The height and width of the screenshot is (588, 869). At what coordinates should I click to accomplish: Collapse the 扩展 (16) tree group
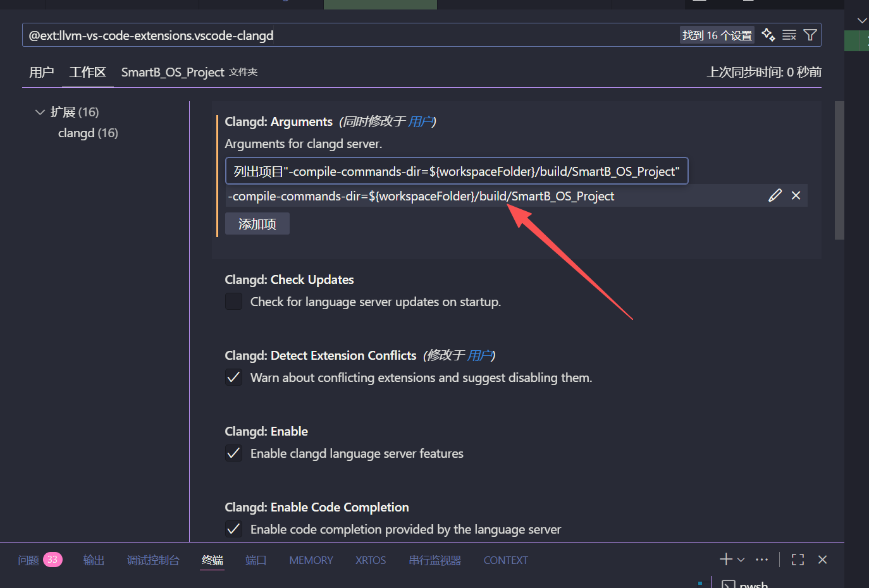(x=40, y=112)
